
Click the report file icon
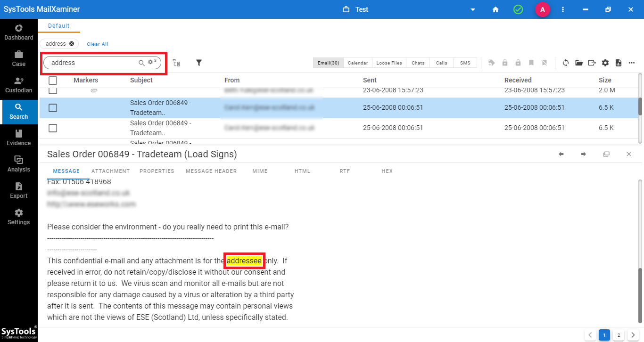(619, 63)
